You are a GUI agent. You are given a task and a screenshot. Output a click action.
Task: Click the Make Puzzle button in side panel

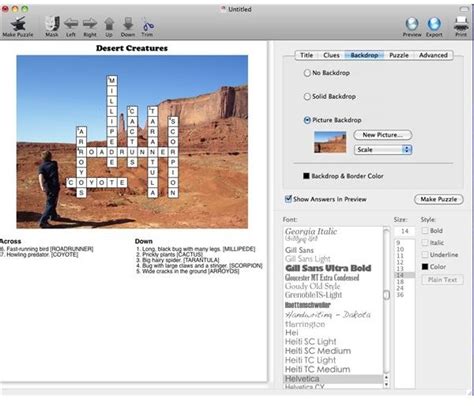439,199
